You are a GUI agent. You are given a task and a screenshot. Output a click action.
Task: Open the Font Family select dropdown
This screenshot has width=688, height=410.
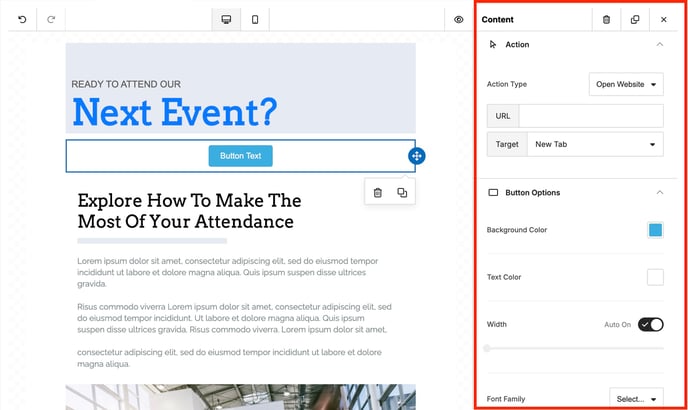tap(636, 399)
